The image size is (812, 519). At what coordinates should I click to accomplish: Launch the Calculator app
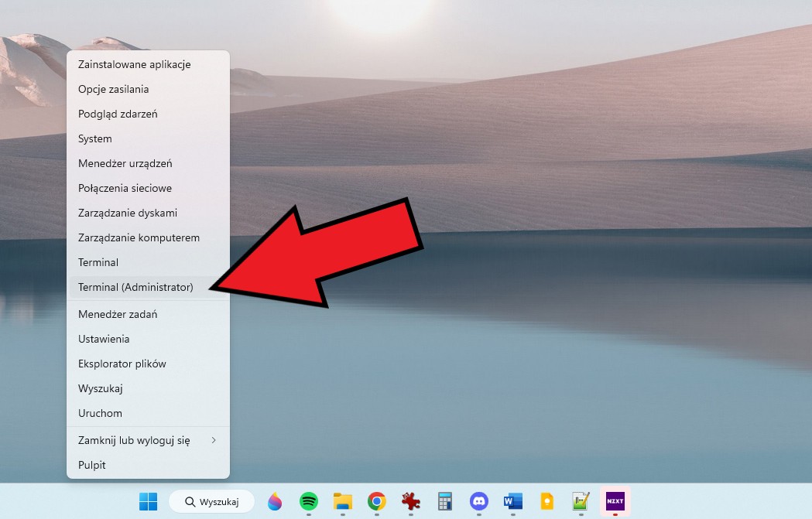[444, 501]
